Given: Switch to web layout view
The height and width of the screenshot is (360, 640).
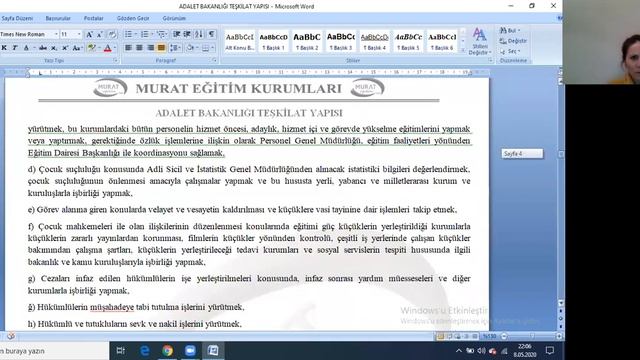Looking at the screenshot, I should tap(458, 336).
